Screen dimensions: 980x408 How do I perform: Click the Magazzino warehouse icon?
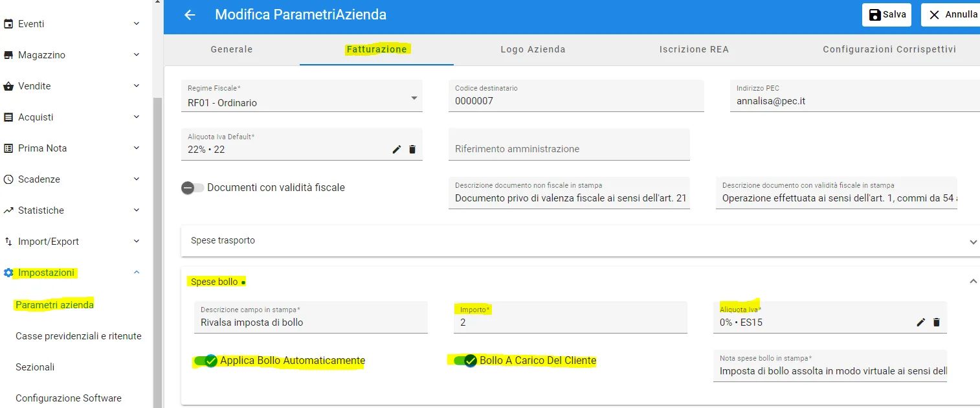(x=8, y=55)
